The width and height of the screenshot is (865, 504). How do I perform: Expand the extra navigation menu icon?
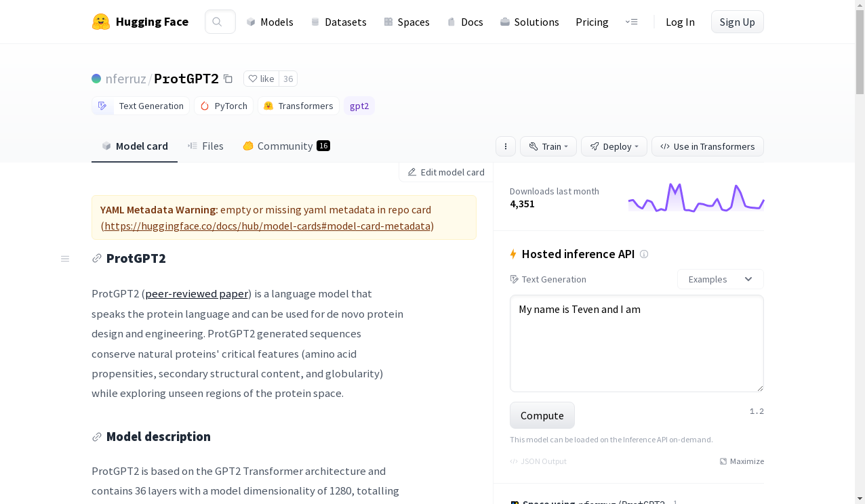tap(631, 22)
